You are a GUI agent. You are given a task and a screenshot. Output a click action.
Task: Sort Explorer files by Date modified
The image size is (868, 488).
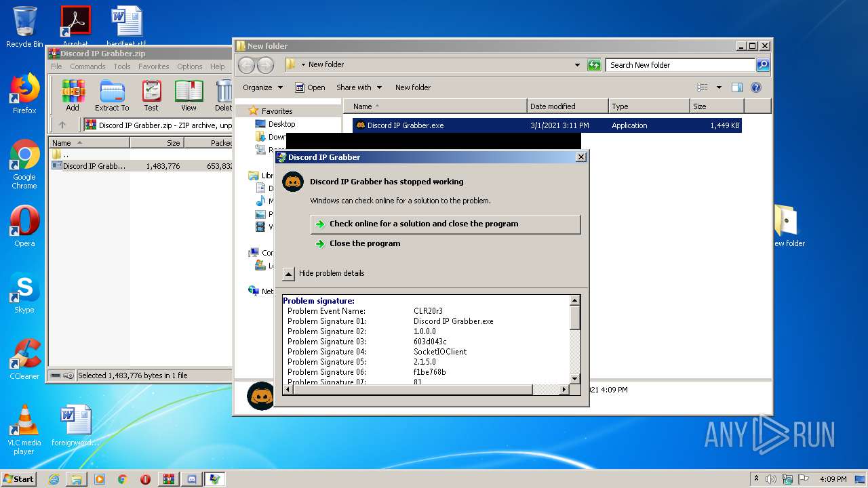tap(568, 106)
